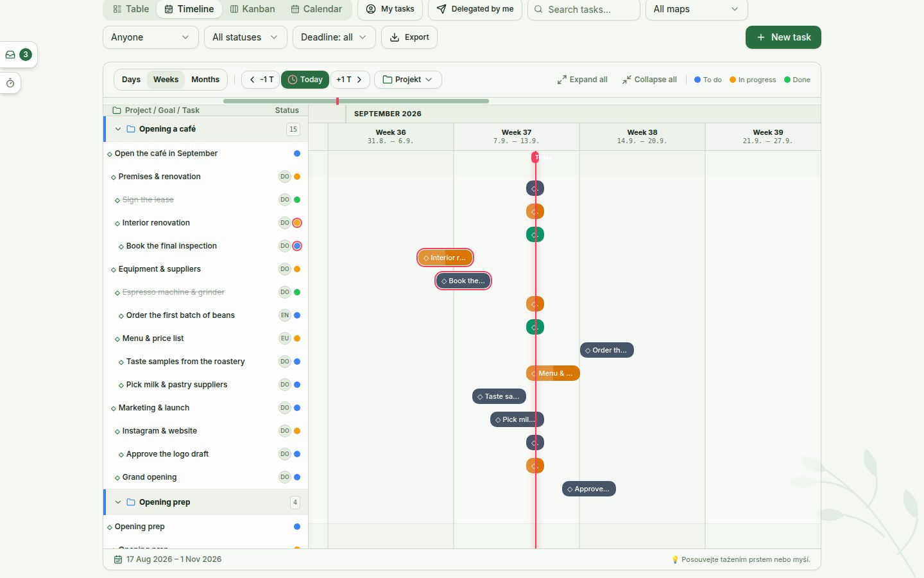Click the Collapse all icon
924x578 pixels.
(627, 80)
